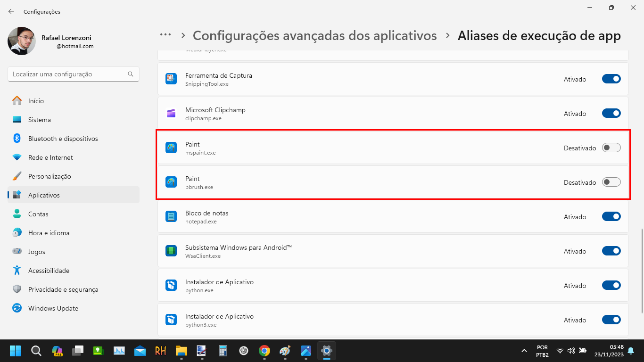Turn off the SnippingTool.exe alias toggle
Viewport: 644px width, 362px height.
(611, 79)
